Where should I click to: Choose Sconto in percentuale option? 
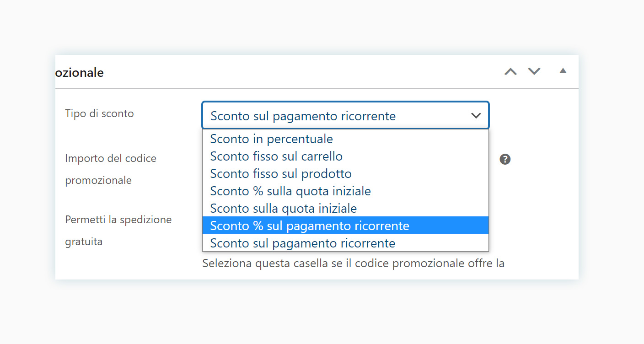click(345, 139)
